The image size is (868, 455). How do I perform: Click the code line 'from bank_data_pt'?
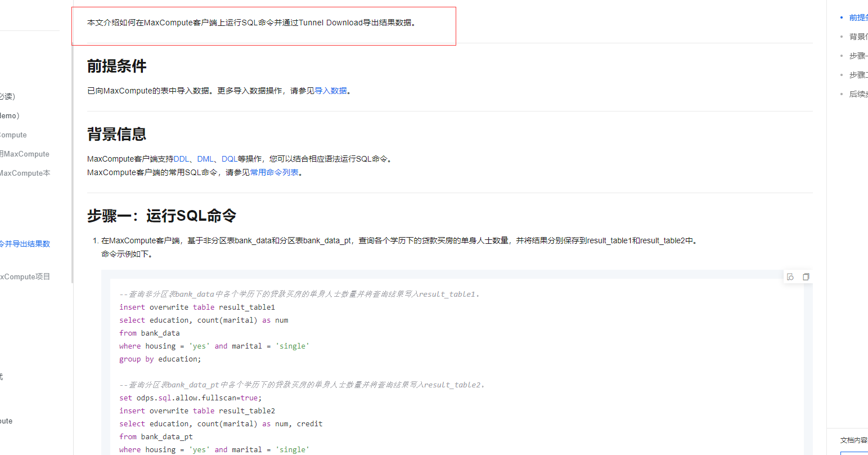point(156,437)
